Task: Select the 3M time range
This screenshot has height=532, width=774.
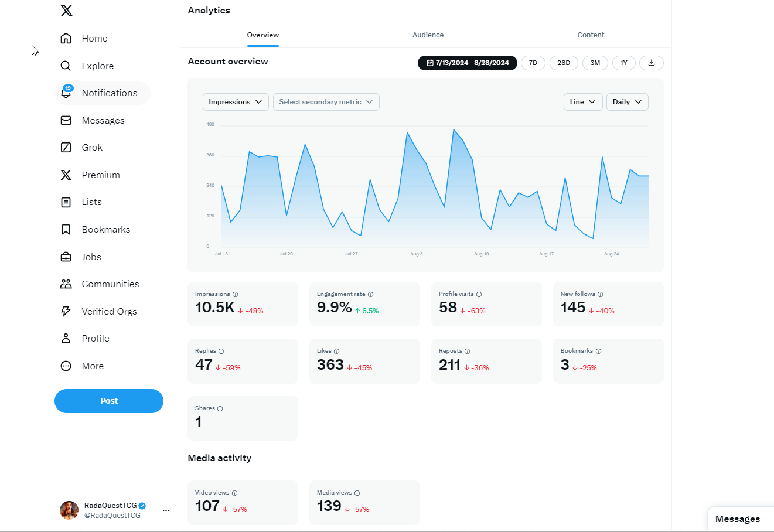Action: (595, 63)
